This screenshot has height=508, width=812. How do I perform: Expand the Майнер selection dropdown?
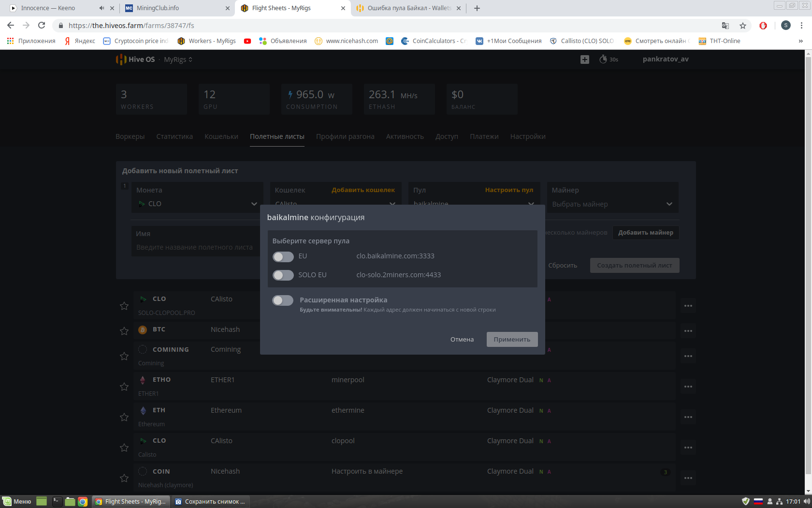(x=612, y=204)
